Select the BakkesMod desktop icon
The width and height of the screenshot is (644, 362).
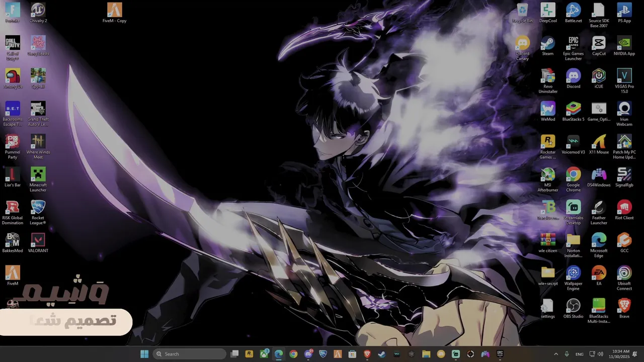pos(13,243)
